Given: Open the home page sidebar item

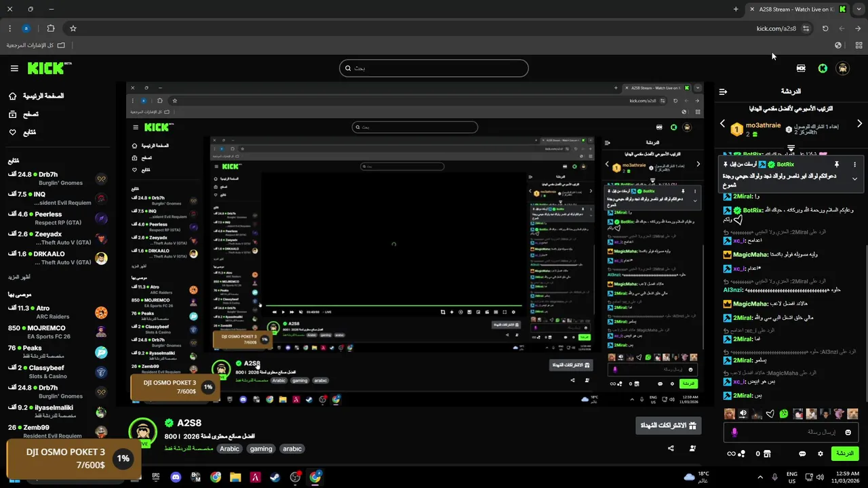Looking at the screenshot, I should (x=37, y=96).
